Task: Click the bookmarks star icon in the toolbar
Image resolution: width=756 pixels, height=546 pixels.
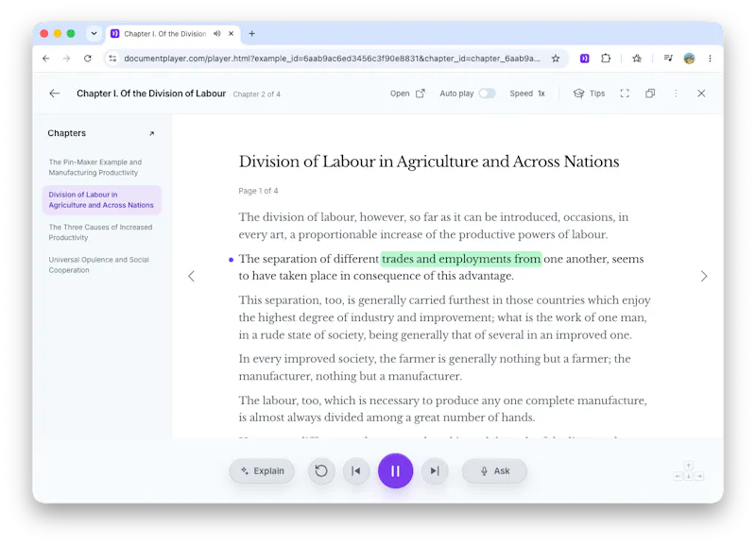Action: (637, 59)
